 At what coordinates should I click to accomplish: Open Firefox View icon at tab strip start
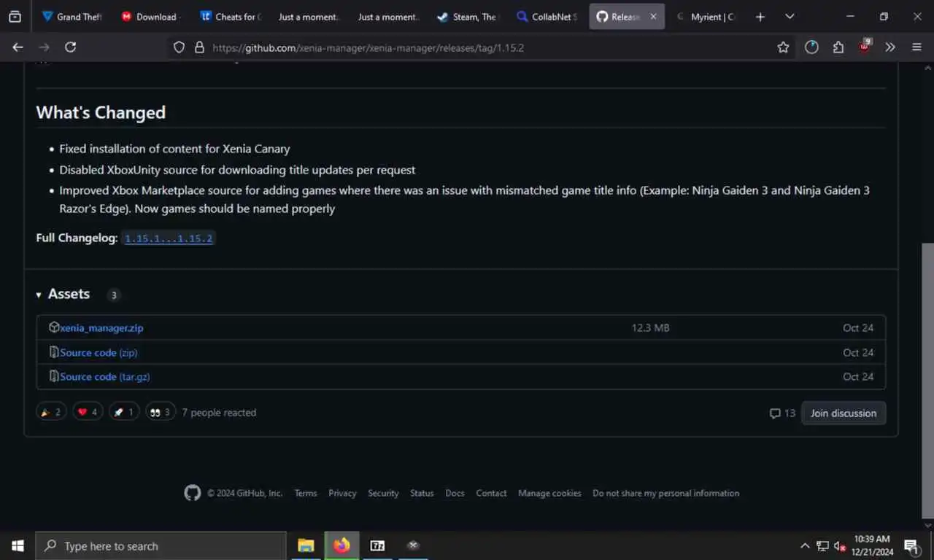click(x=15, y=16)
